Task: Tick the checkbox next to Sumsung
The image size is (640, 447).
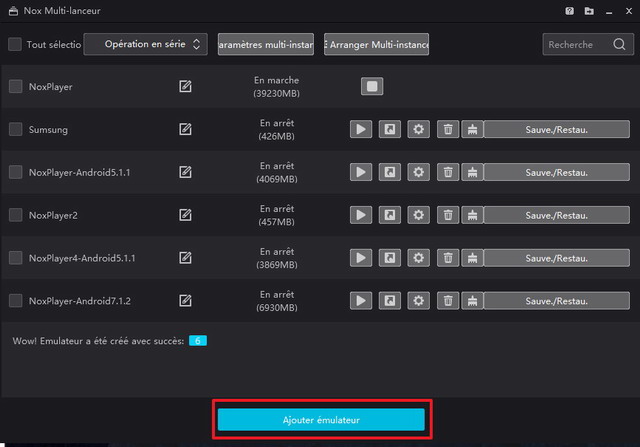Action: coord(15,129)
